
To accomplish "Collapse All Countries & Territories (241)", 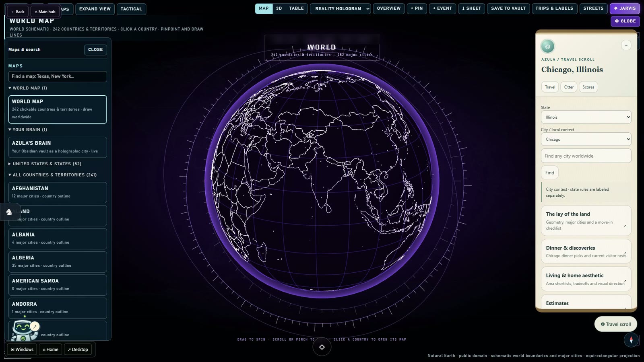I will tap(52, 175).
